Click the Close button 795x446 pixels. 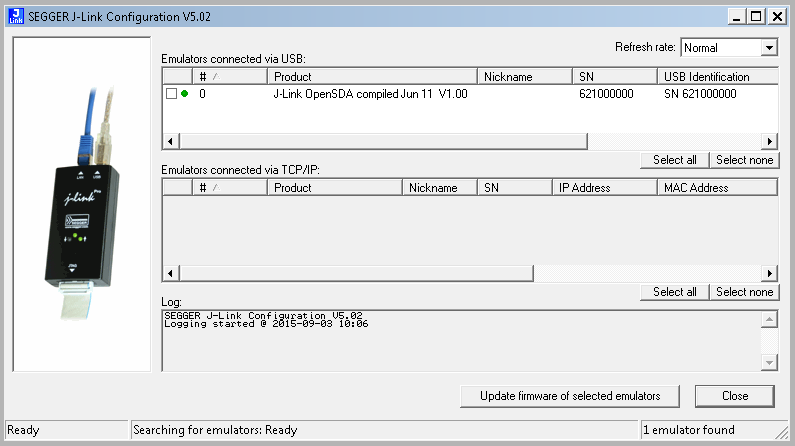coord(735,396)
